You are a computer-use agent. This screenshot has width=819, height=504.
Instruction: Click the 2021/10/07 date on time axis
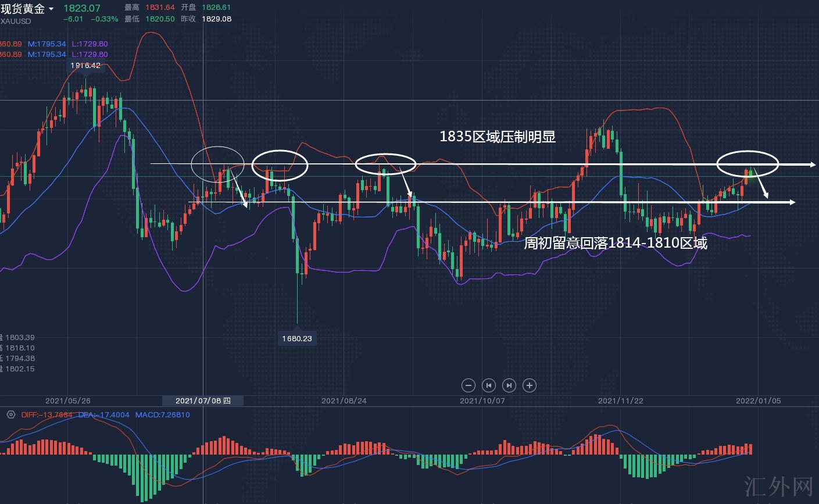[482, 401]
